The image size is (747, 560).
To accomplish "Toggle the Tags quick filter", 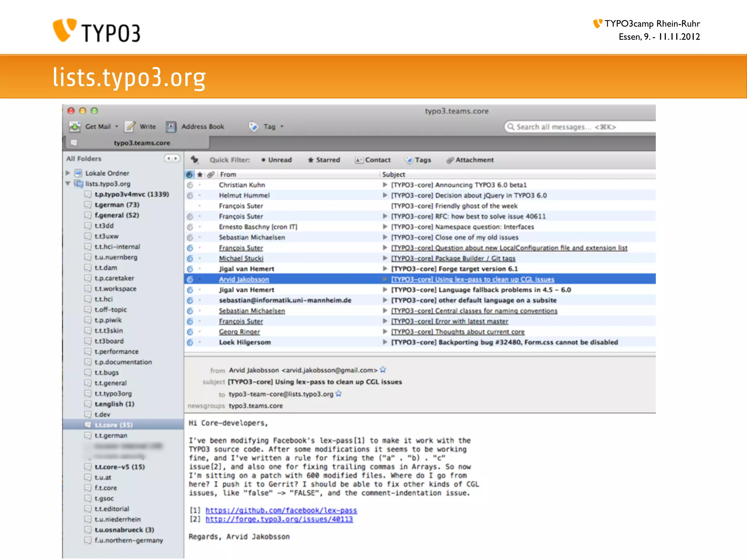I will point(418,160).
